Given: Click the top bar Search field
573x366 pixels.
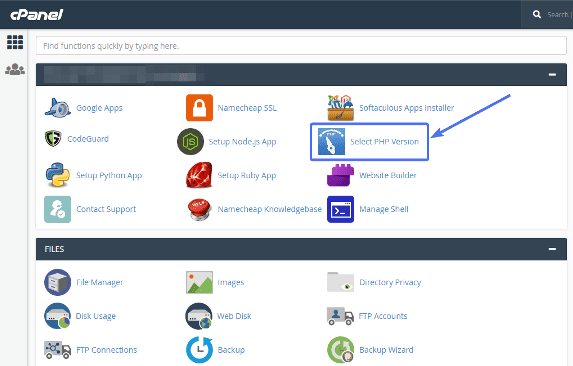Looking at the screenshot, I should click(559, 15).
